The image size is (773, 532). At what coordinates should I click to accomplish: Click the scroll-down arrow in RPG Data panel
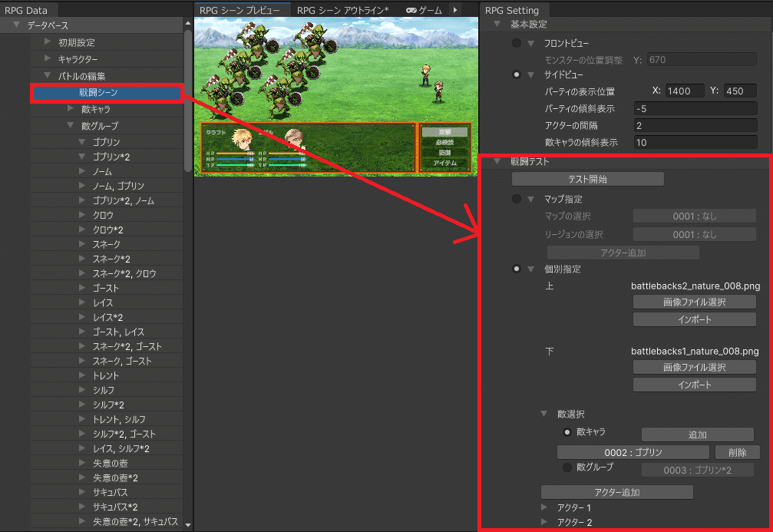coord(188,526)
